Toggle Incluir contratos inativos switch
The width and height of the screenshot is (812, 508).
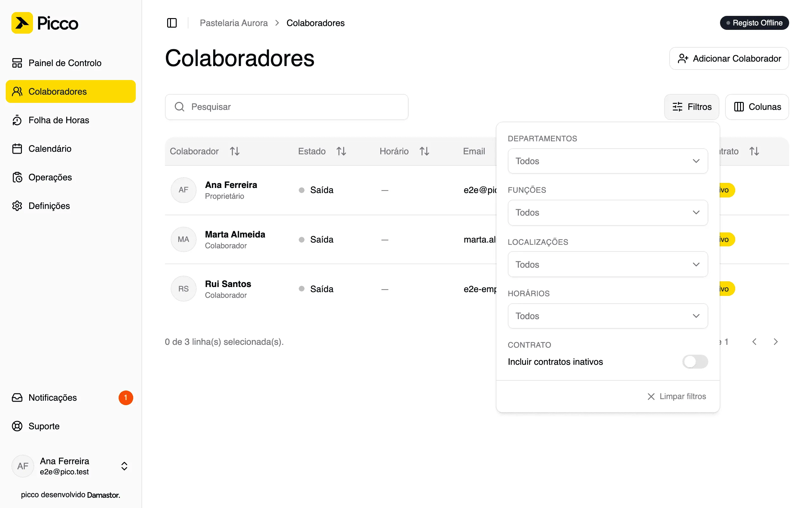[695, 362]
